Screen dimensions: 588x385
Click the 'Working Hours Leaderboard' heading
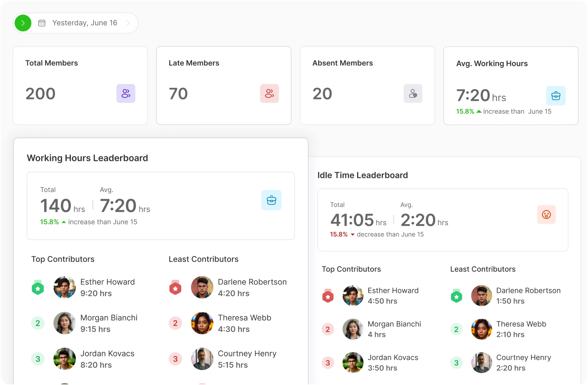click(87, 158)
